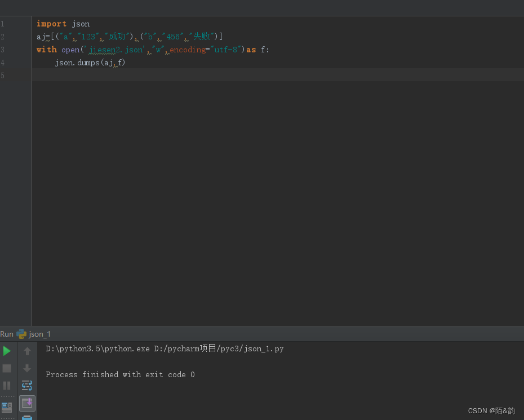Click the Run tool window label
Viewport: 524px width, 420px height.
click(7, 334)
